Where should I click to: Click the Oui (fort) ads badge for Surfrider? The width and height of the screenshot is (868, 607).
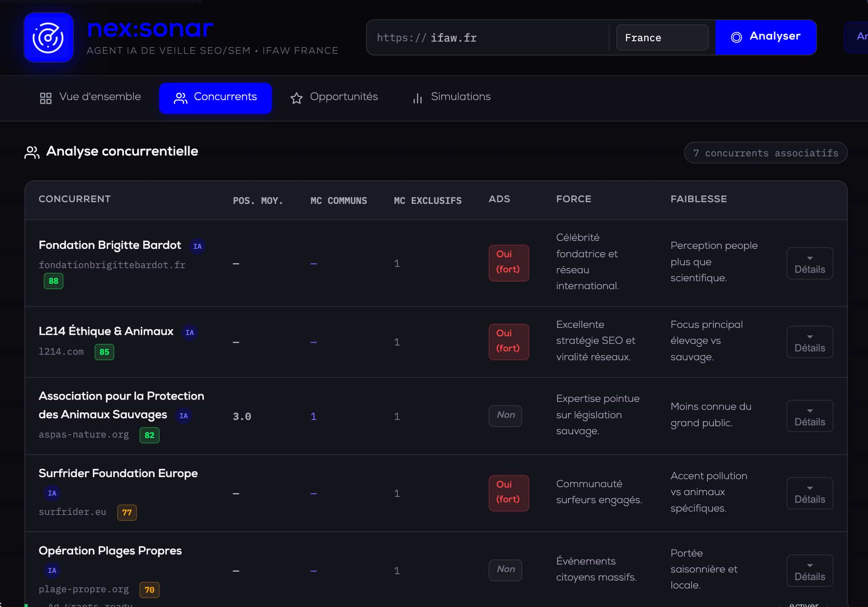click(x=509, y=493)
